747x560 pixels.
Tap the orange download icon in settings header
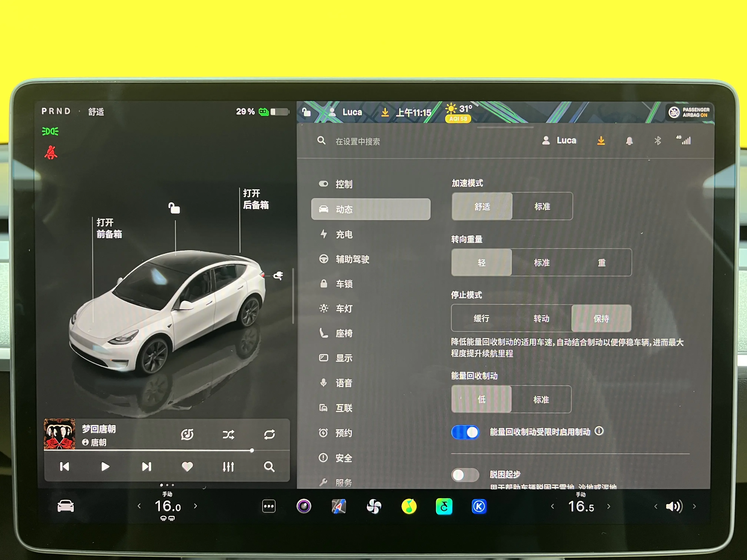pos(601,140)
